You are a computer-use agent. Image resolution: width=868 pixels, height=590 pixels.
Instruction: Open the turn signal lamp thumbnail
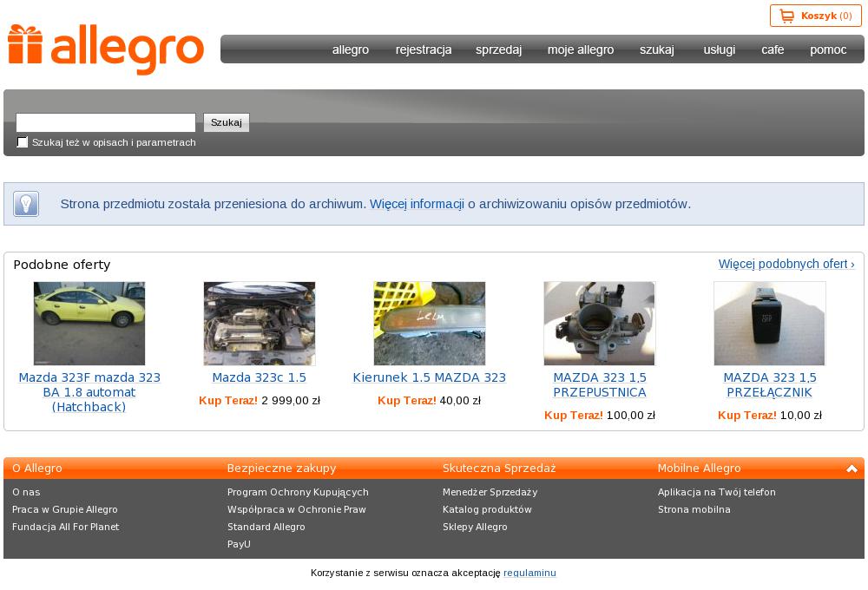[429, 324]
